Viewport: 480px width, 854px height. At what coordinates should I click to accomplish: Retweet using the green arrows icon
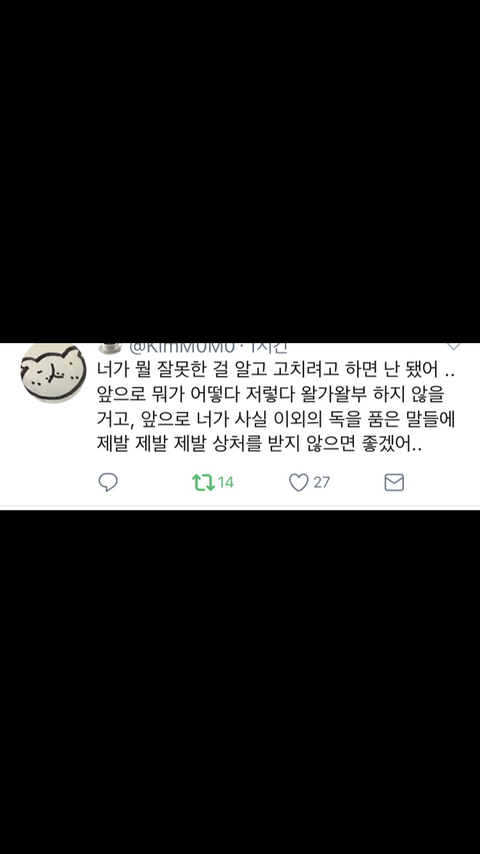tap(203, 482)
